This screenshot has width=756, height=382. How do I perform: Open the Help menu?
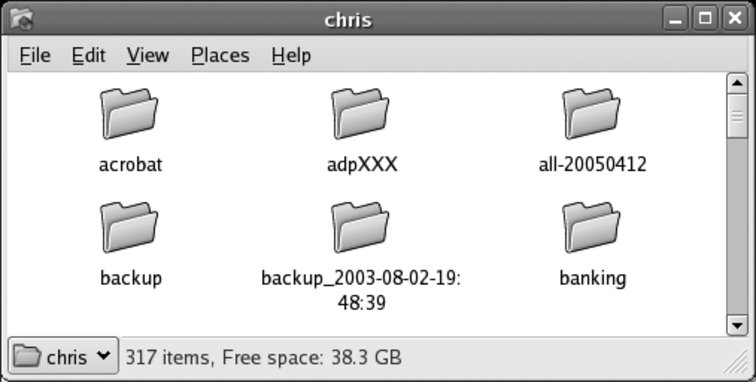click(x=291, y=55)
